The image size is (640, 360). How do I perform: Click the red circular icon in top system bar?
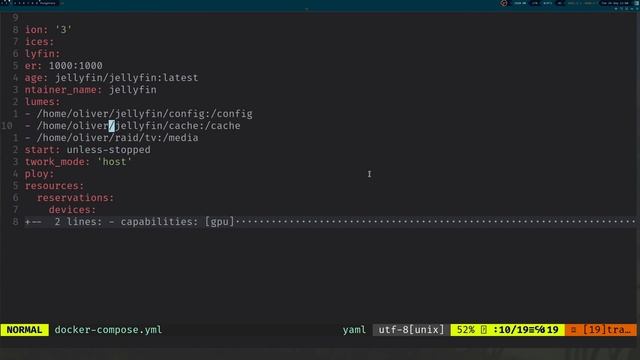[504, 3]
